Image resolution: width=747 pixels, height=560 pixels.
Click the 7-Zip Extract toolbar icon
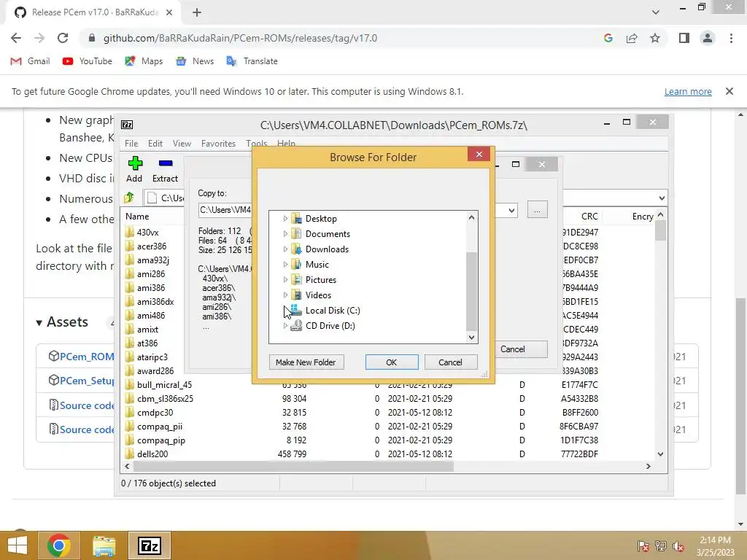tap(166, 163)
